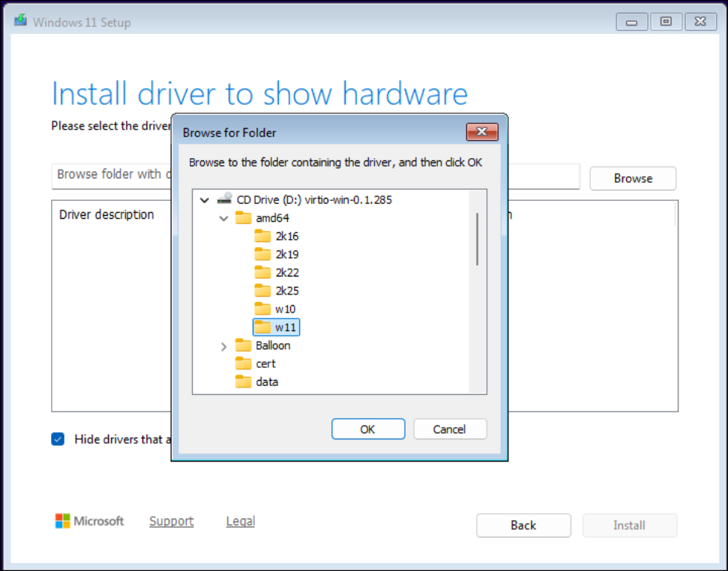Select the 2k25 folder label
Viewport: 728px width, 571px height.
point(287,291)
